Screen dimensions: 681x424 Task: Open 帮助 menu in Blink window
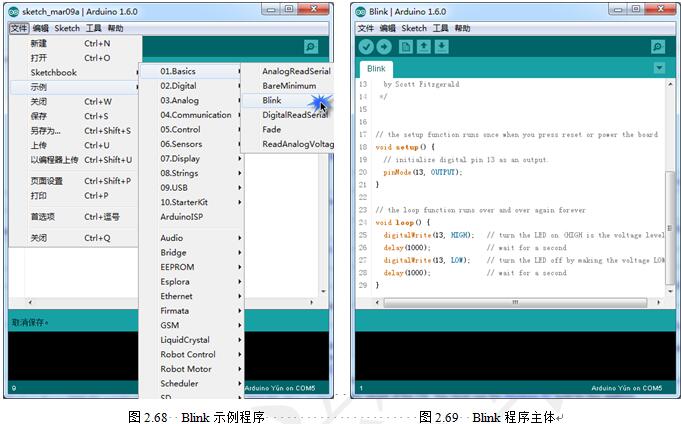pos(463,28)
